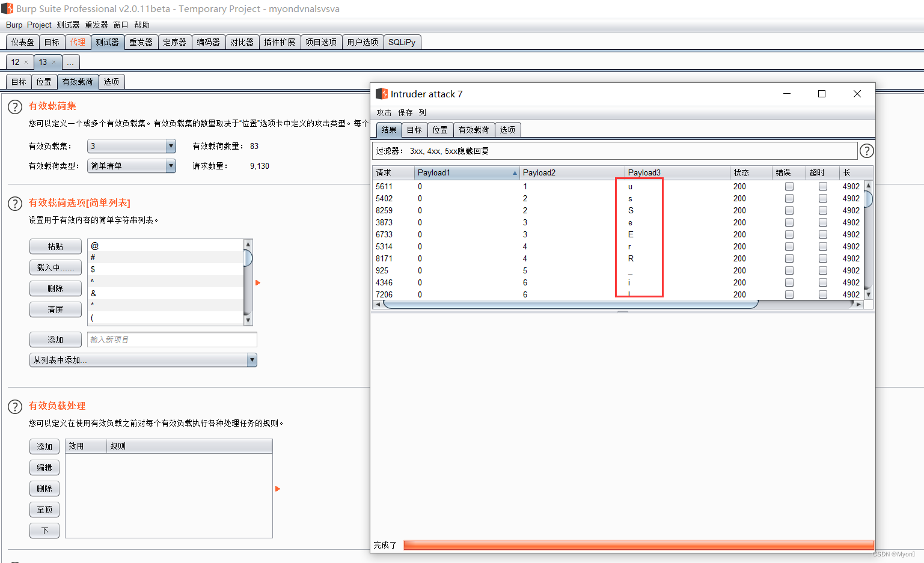Click the results table scroll-down arrow
Image resolution: width=924 pixels, height=563 pixels.
tap(868, 294)
